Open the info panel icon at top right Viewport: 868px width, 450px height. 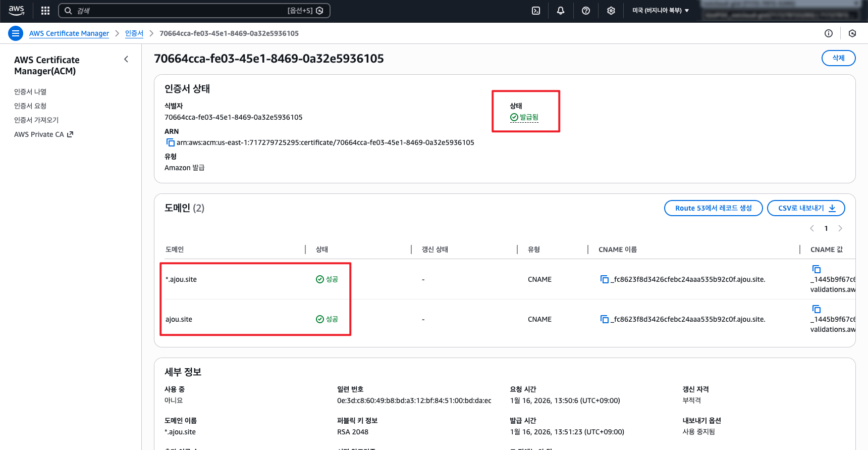pos(829,33)
